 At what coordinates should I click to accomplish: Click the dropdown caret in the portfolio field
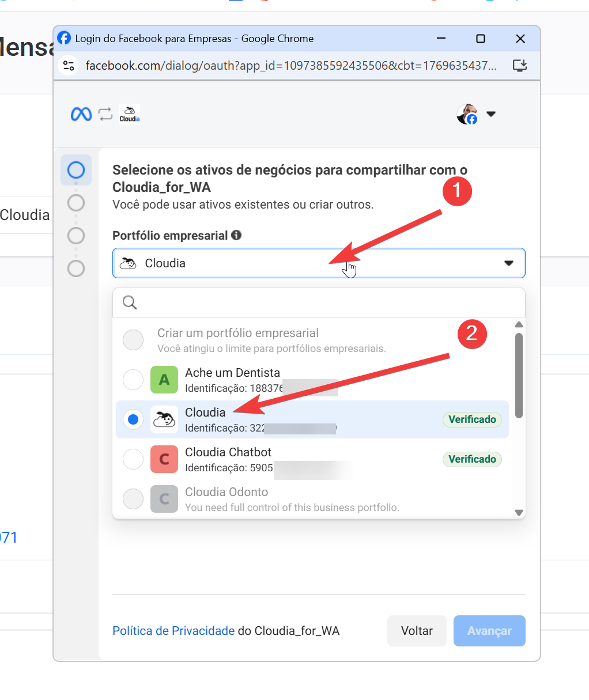coord(509,263)
